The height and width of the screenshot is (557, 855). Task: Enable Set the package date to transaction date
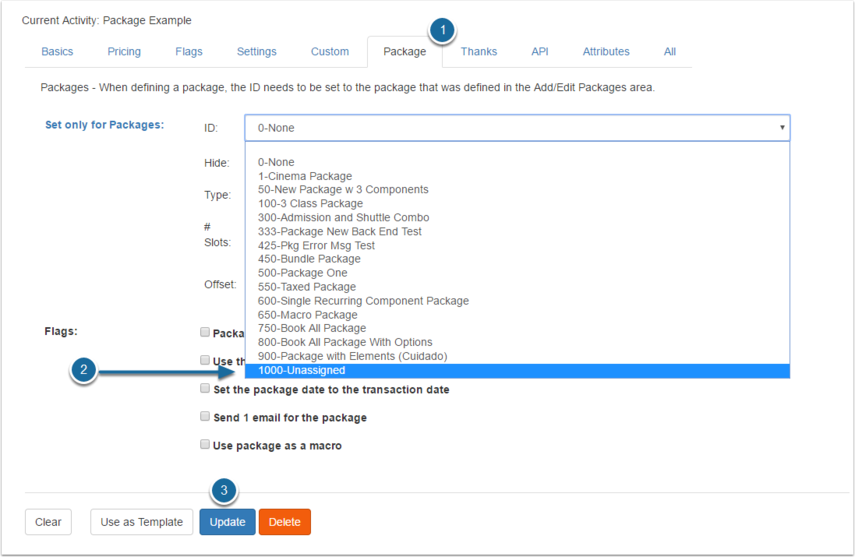tap(205, 388)
